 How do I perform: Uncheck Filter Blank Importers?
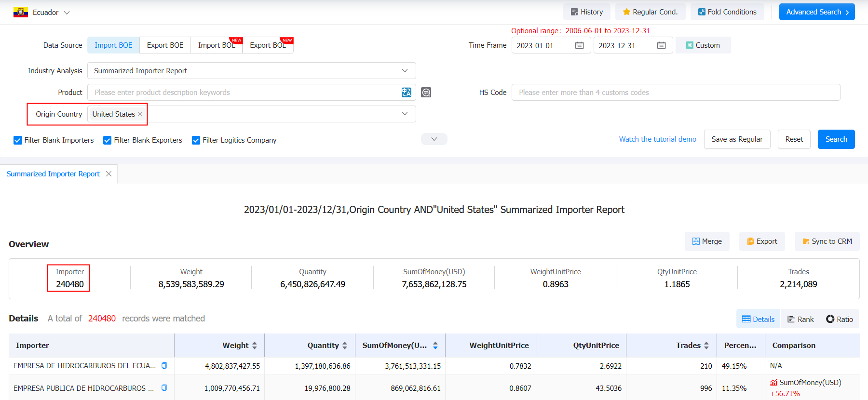pos(18,140)
